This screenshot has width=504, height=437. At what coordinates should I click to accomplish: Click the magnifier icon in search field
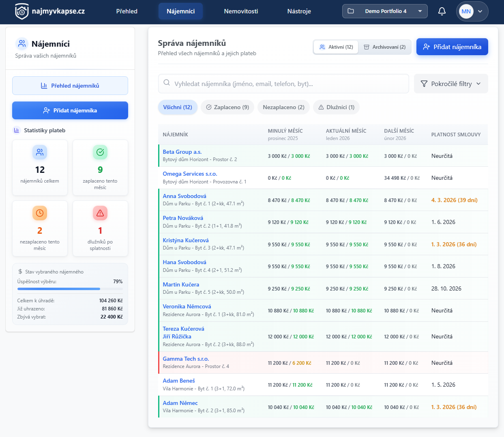[167, 83]
